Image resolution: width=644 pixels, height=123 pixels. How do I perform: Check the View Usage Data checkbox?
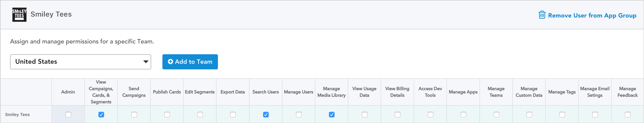pos(364,114)
